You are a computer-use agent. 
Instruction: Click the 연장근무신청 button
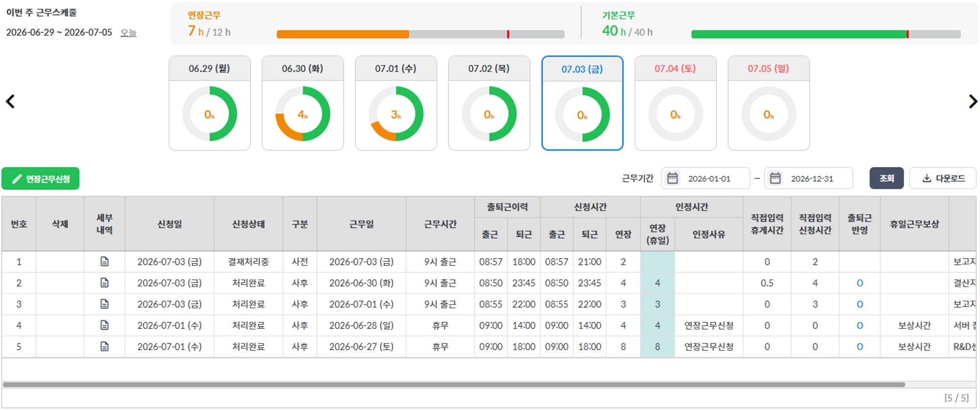coord(41,179)
